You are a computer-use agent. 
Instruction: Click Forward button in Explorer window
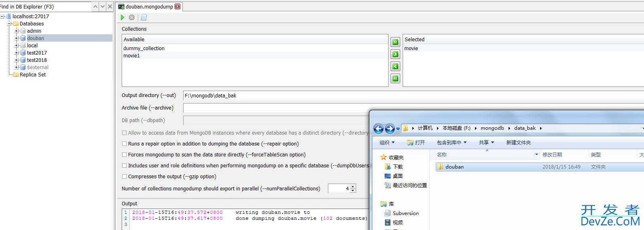pyautogui.click(x=390, y=129)
